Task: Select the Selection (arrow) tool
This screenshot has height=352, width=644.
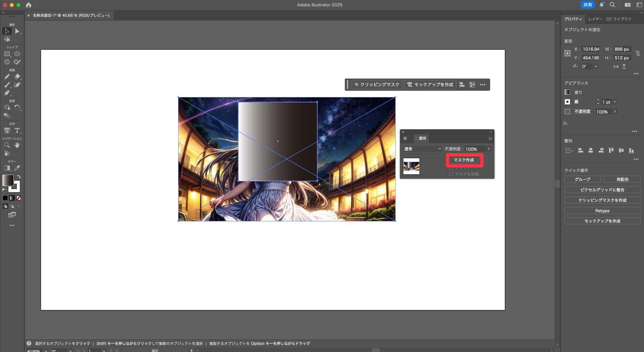Action: click(x=7, y=31)
